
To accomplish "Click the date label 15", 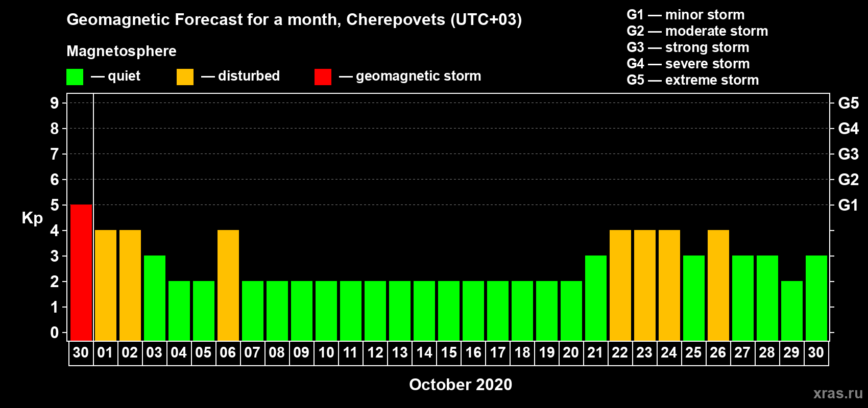I will [449, 352].
